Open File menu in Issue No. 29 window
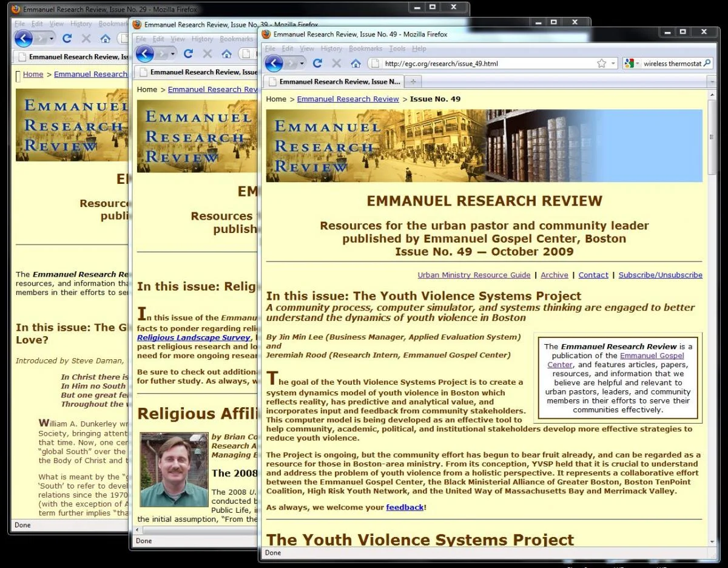The height and width of the screenshot is (568, 728). click(x=19, y=24)
